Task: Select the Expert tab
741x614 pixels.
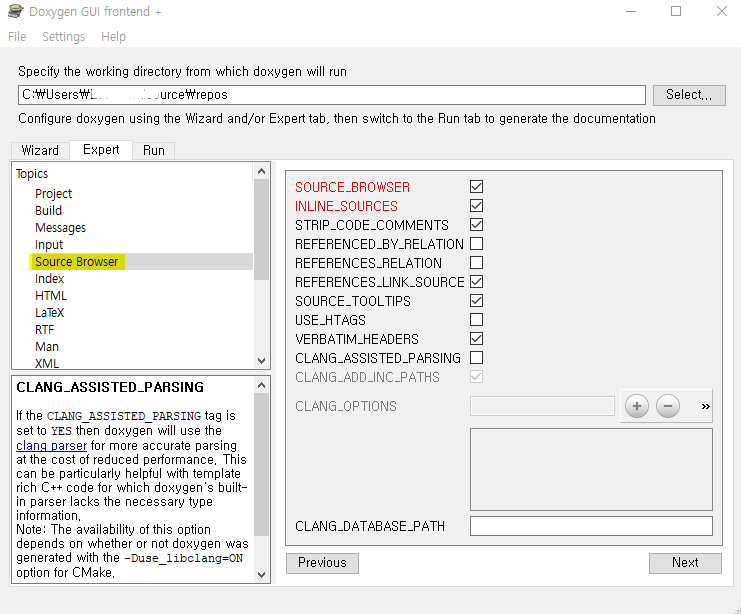Action: tap(101, 149)
